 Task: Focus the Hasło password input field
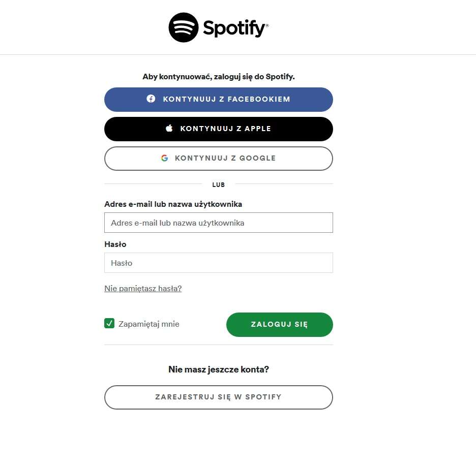(218, 263)
